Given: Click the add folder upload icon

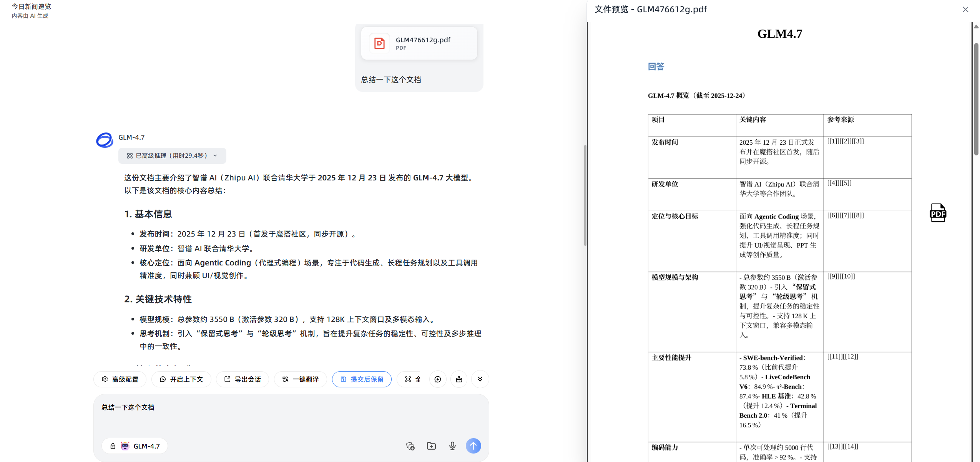Looking at the screenshot, I should pos(431,446).
